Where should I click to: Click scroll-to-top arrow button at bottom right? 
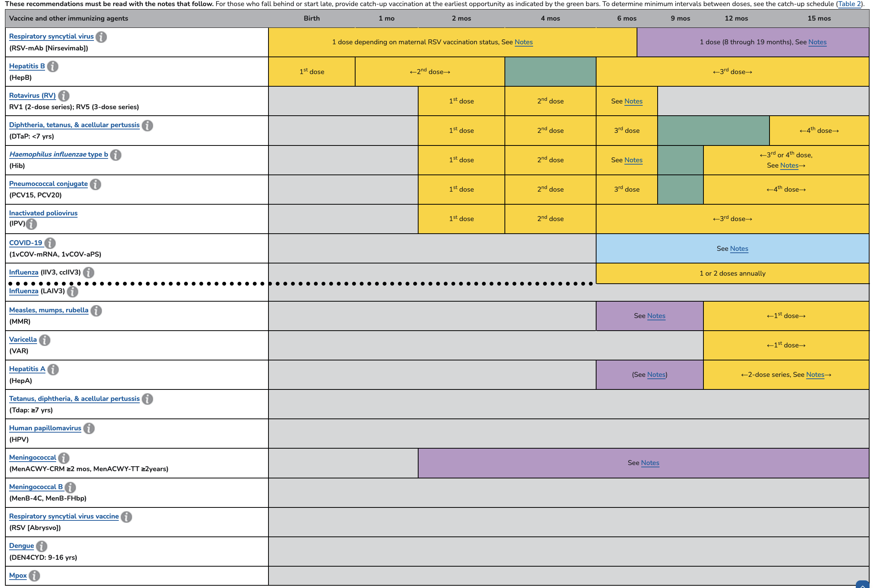tap(862, 585)
